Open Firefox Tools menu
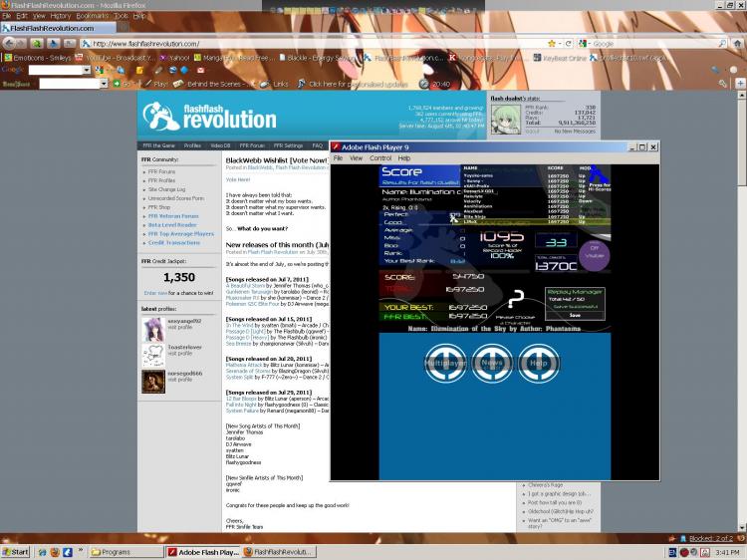 (121, 16)
